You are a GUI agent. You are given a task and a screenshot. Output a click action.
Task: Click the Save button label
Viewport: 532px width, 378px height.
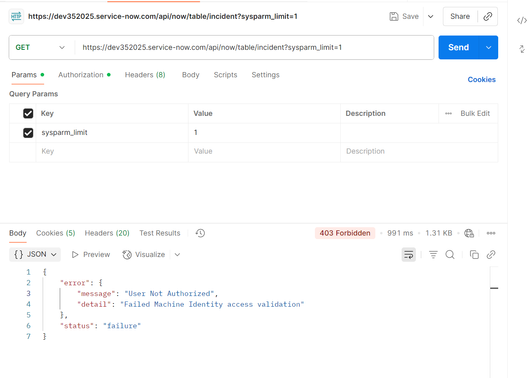pyautogui.click(x=410, y=16)
